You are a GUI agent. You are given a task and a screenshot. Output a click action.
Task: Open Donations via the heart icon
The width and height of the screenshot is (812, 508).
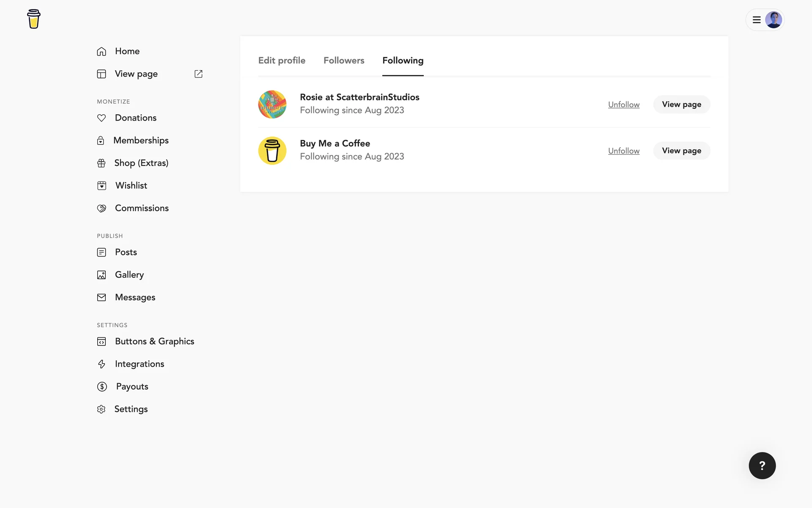[x=101, y=118]
